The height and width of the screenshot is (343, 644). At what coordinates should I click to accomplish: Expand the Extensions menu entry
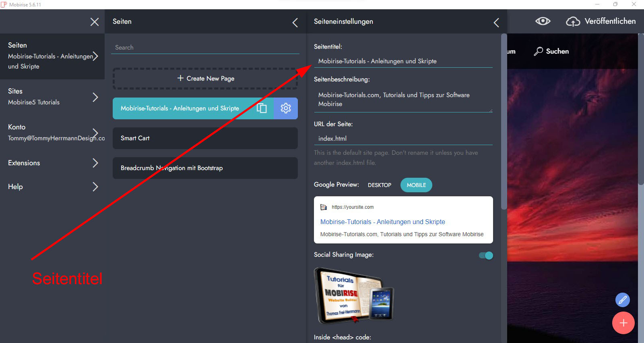(95, 163)
